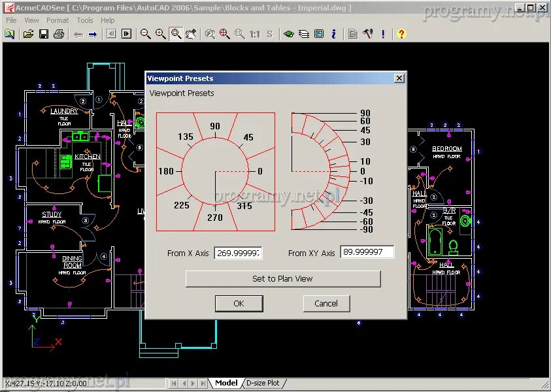The width and height of the screenshot is (551, 392).
Task: Go to last layout tab arrow
Action: tap(203, 384)
